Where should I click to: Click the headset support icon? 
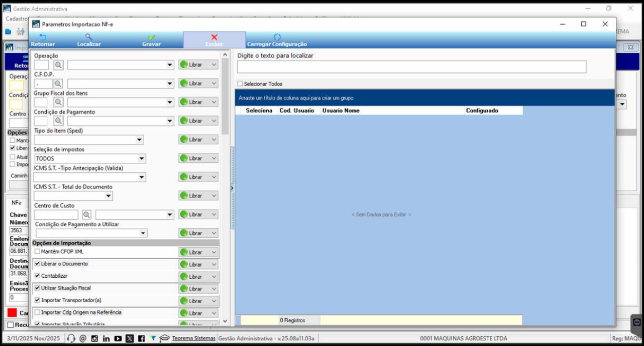[71, 338]
